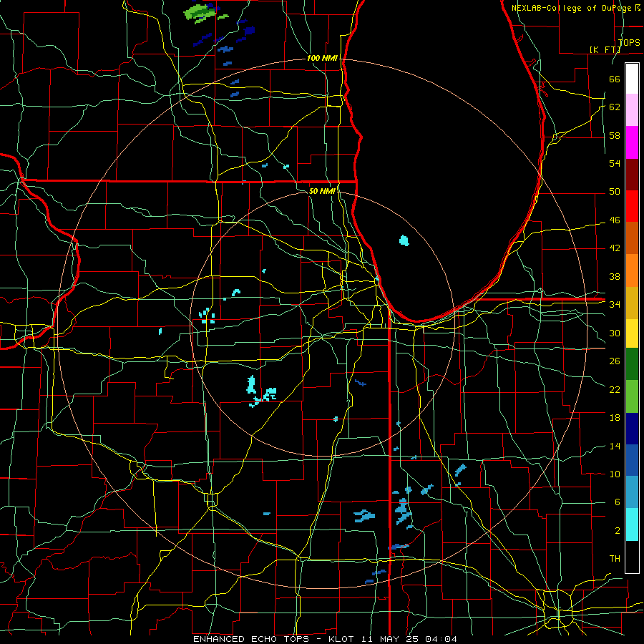Click the "TOPS" legend title
Viewport: 644px width, 644px height.
(x=629, y=42)
